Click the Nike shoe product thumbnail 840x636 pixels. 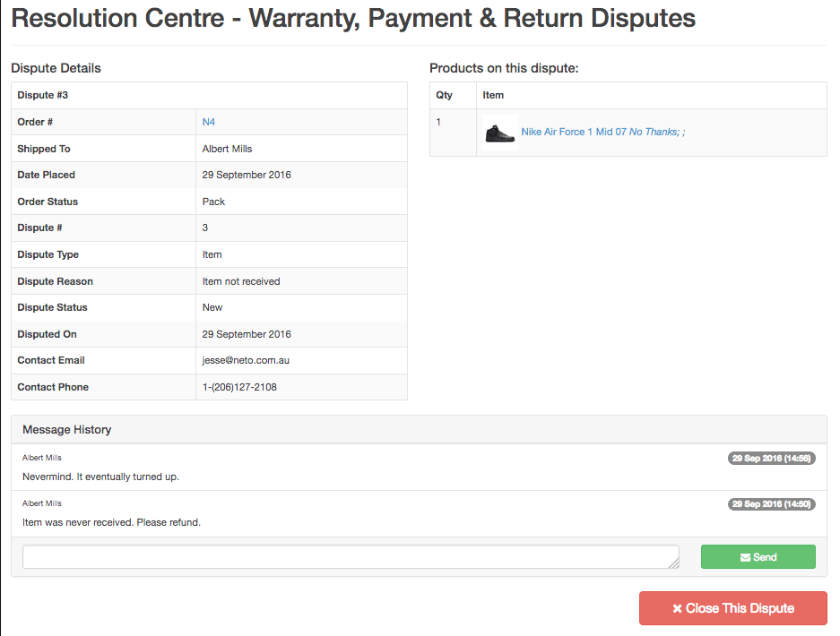click(x=500, y=133)
